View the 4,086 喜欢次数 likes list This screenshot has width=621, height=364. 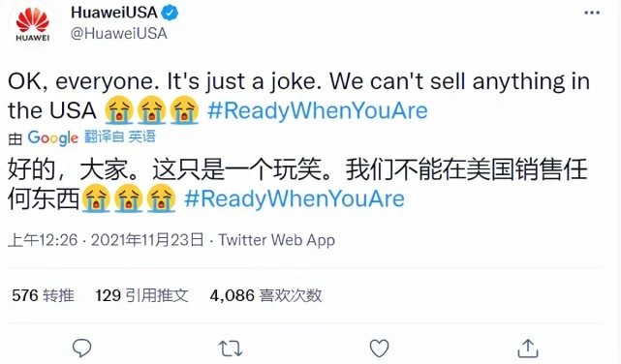pyautogui.click(x=265, y=295)
